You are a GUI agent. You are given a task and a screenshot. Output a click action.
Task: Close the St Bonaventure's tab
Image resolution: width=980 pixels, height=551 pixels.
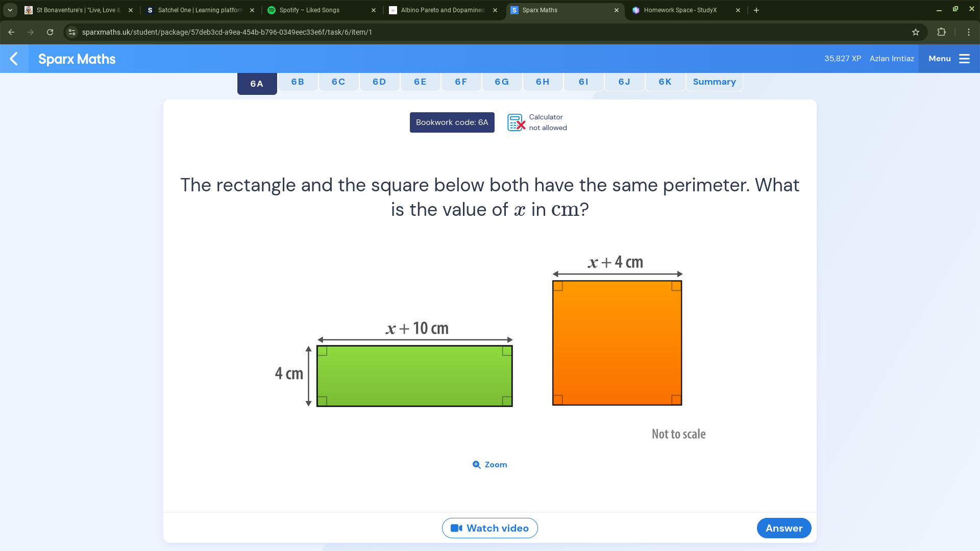131,10
